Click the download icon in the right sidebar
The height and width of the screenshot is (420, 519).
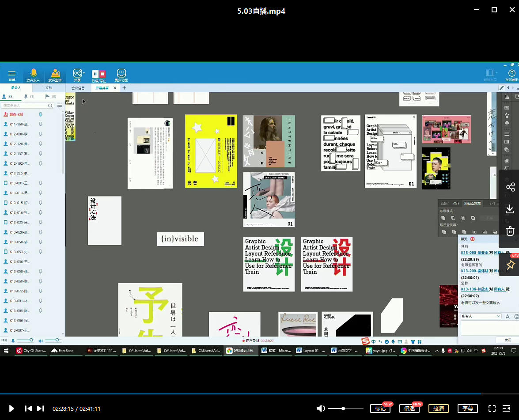coord(510,209)
